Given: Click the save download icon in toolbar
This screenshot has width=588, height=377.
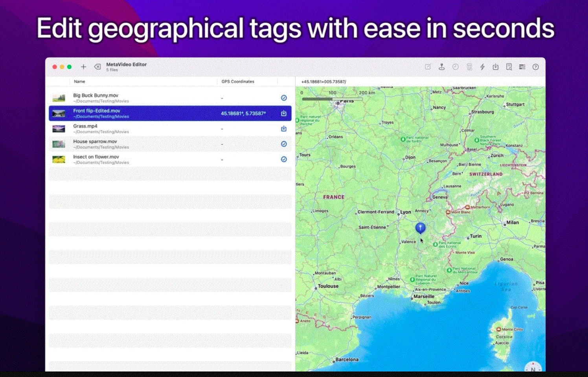Looking at the screenshot, I should 496,67.
